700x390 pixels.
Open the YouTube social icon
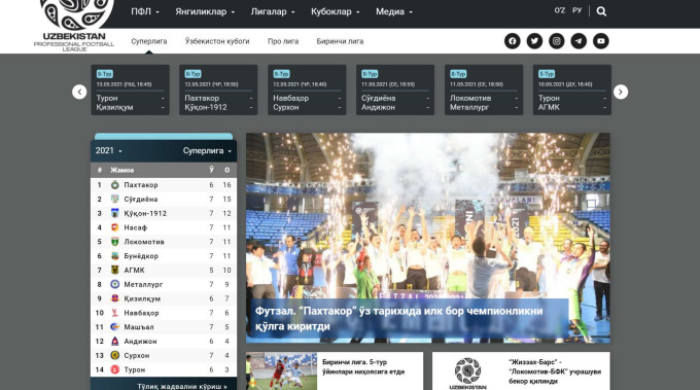click(x=601, y=41)
